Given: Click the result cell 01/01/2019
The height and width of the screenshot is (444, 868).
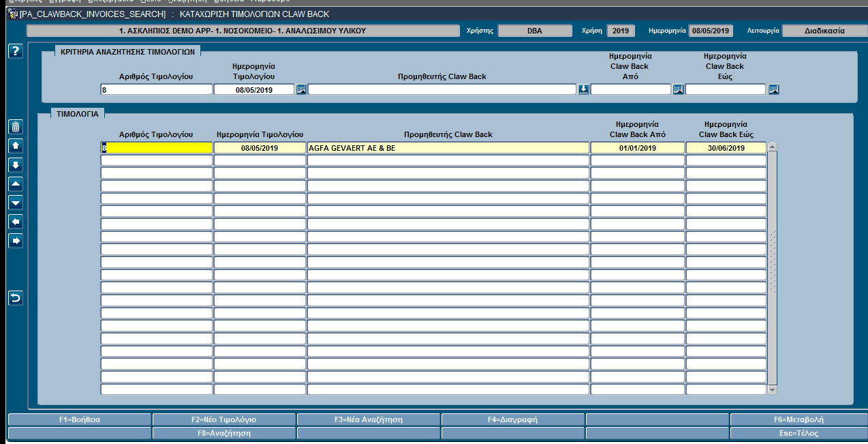Looking at the screenshot, I should pyautogui.click(x=638, y=147).
